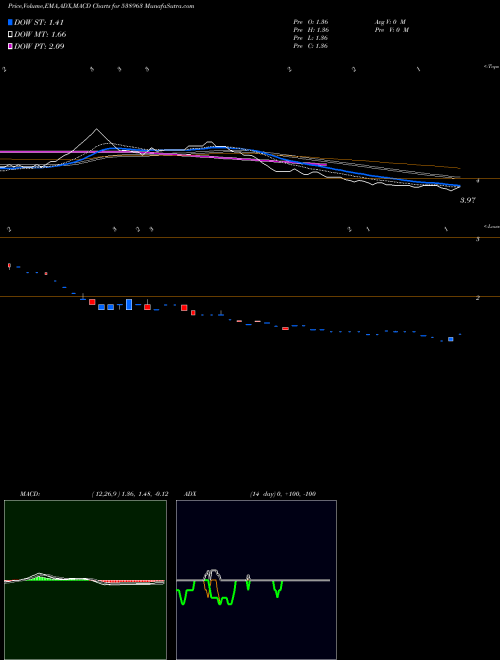Click the 'Pre O: 1.36' value
500x660 pixels.
pyautogui.click(x=311, y=22)
